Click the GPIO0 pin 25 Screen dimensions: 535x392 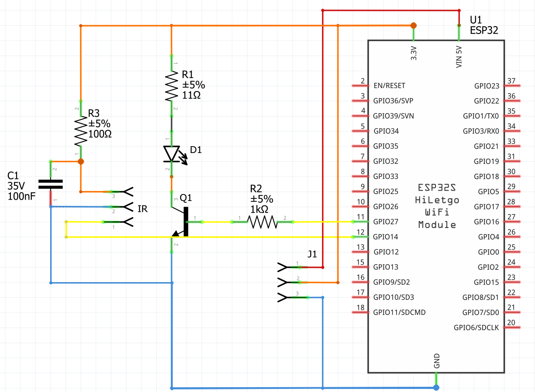[x=512, y=252]
